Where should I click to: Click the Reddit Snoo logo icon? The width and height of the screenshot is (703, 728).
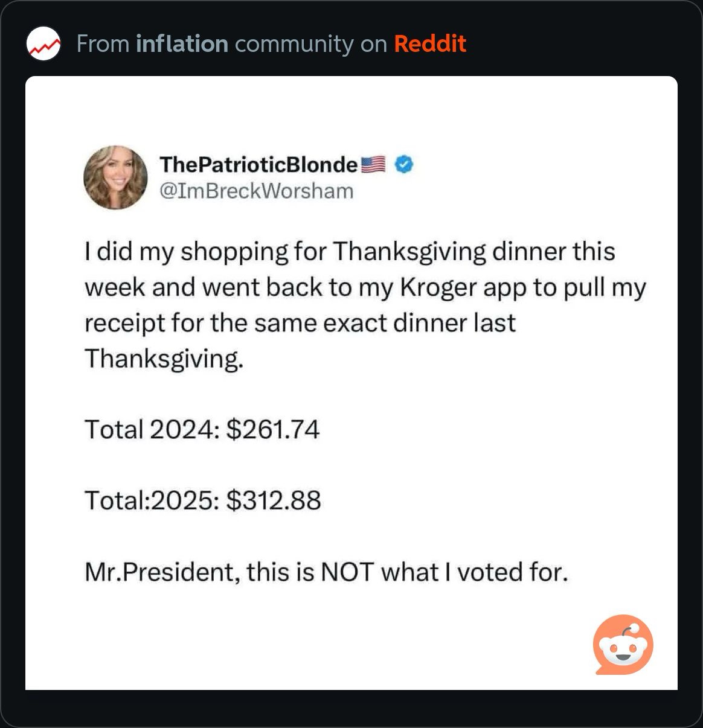623,645
